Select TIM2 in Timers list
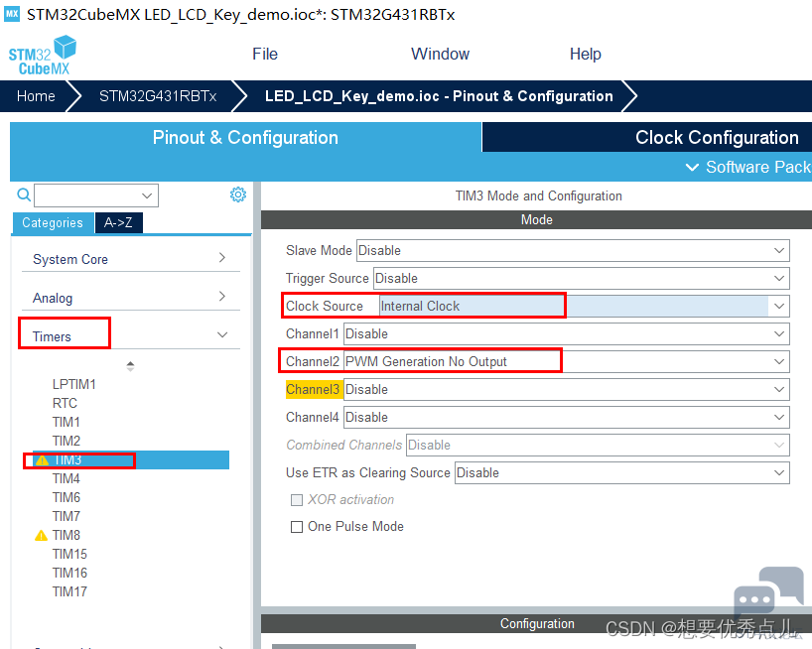 [x=67, y=441]
